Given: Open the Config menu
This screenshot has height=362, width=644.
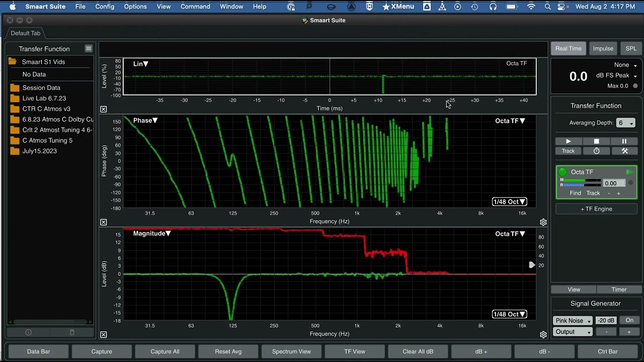Looking at the screenshot, I should click(x=105, y=7).
